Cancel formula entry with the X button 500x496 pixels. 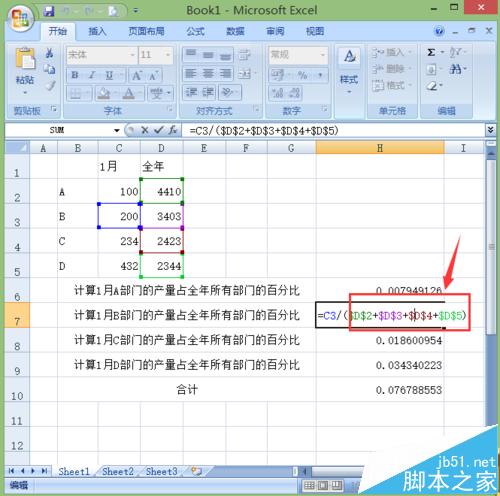(x=144, y=130)
